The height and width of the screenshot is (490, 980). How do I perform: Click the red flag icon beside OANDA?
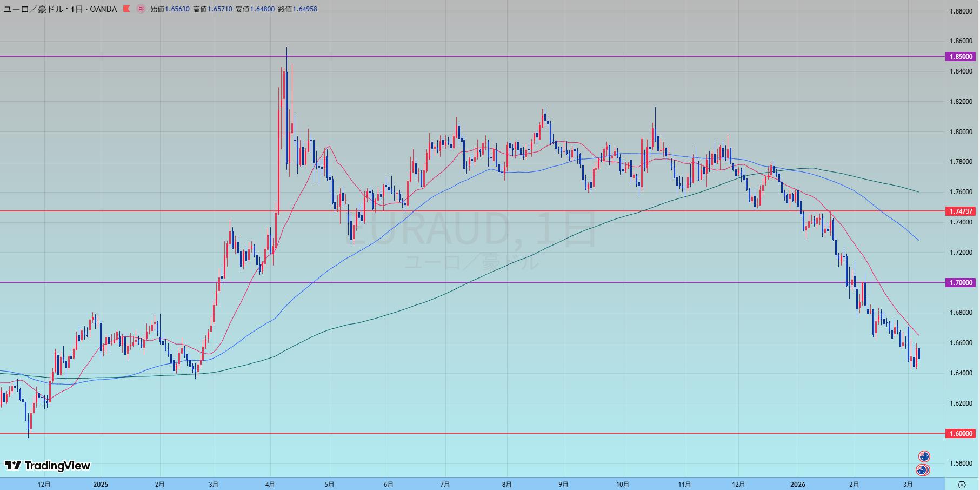[x=126, y=9]
